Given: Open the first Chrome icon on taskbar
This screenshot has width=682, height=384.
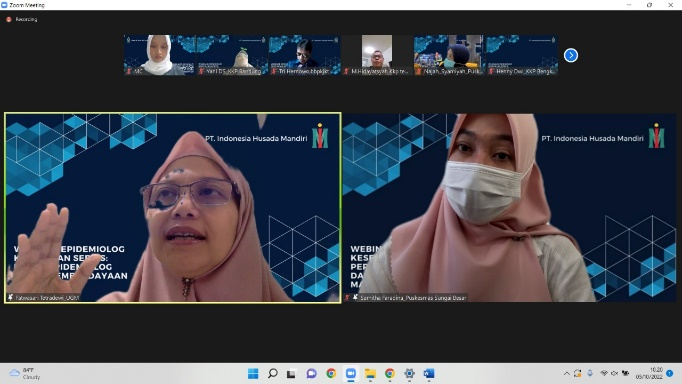Looking at the screenshot, I should click(331, 373).
